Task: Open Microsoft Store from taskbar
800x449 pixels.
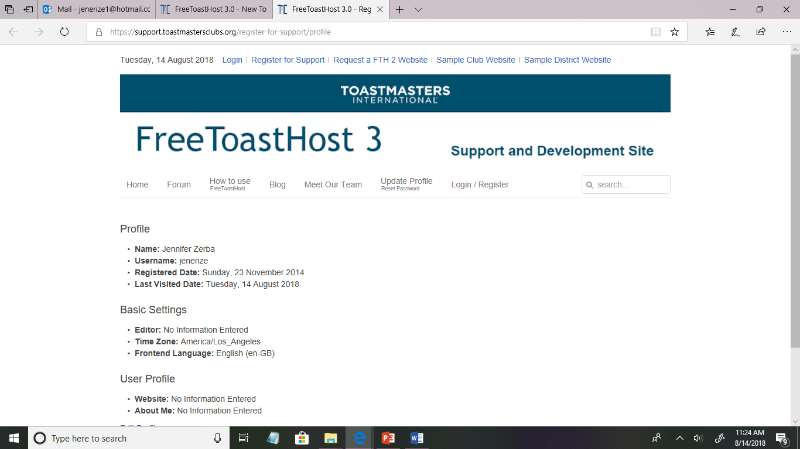Action: (301, 438)
